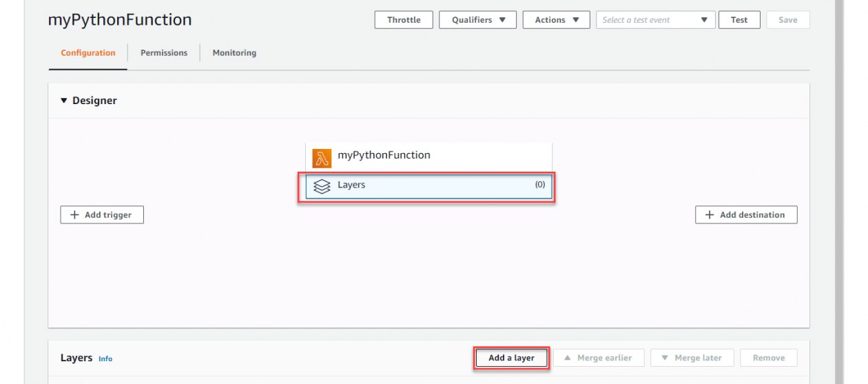Click the down triangle on Merge later
The width and height of the screenshot is (868, 384).
[x=665, y=358]
